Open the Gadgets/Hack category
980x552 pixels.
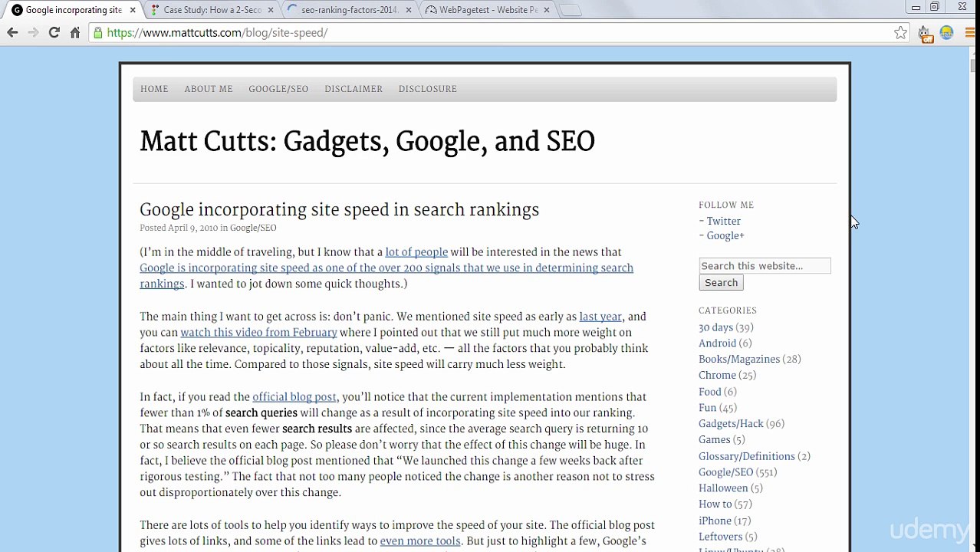[731, 424]
